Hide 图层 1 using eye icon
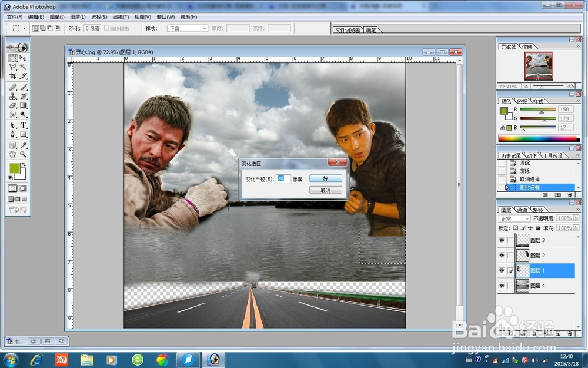The image size is (588, 368). [x=502, y=270]
